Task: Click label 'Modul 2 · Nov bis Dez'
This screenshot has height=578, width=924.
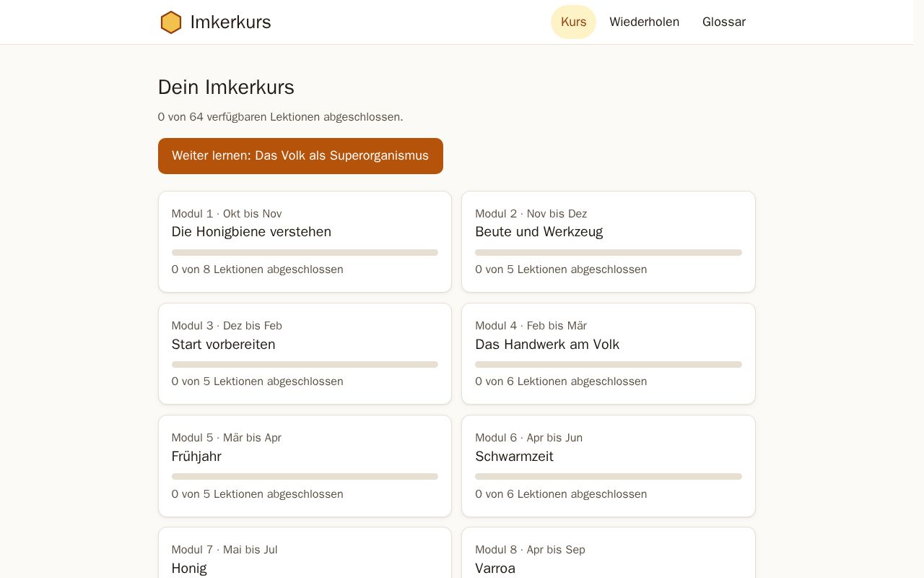Action: click(531, 214)
